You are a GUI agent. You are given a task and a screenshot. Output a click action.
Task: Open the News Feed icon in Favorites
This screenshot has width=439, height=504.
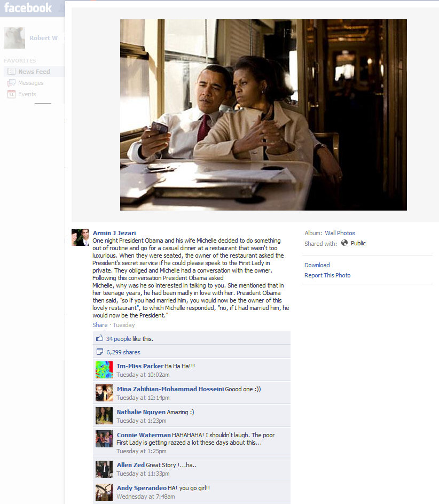click(x=12, y=72)
